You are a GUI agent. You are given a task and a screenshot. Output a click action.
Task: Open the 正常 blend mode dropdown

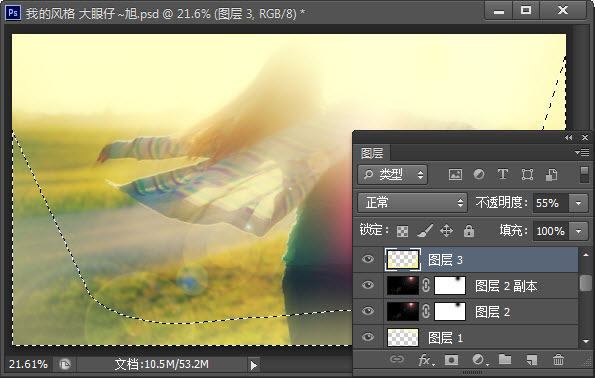click(x=412, y=203)
